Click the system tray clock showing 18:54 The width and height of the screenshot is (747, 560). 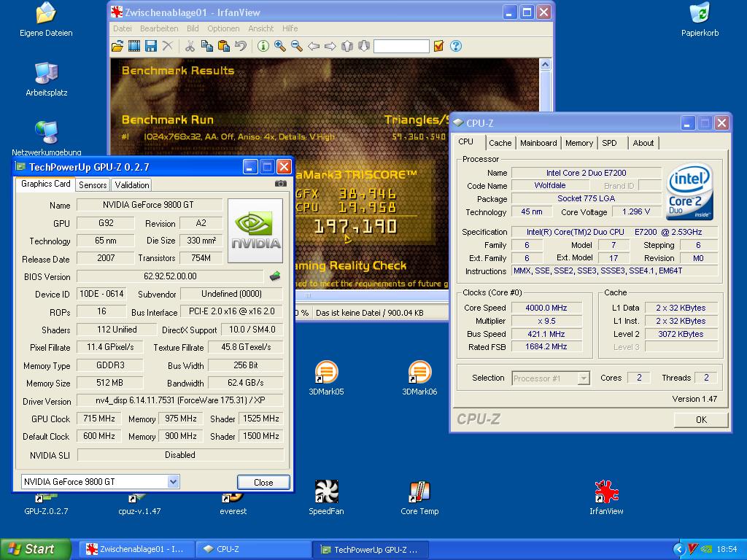(x=727, y=550)
